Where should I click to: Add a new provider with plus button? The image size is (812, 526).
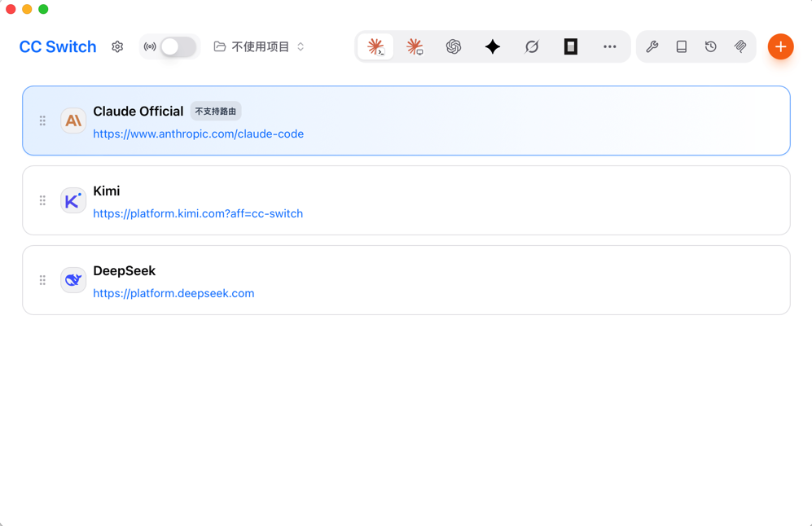780,46
